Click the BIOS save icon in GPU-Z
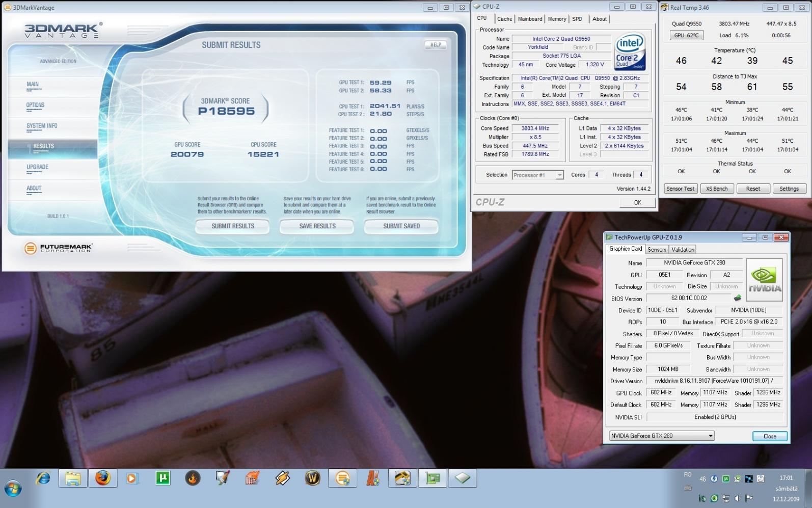Screen dimensions: 812x508 737,298
